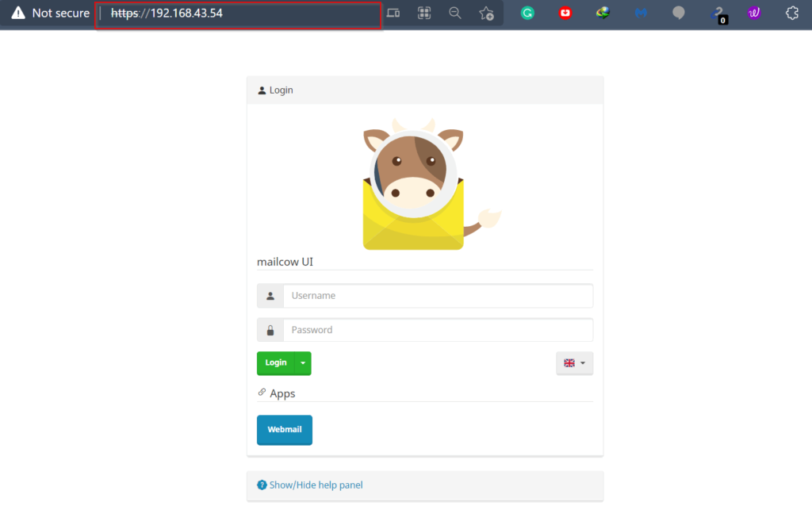Click the Show/Hide help panel link
The width and height of the screenshot is (812, 529).
[316, 485]
